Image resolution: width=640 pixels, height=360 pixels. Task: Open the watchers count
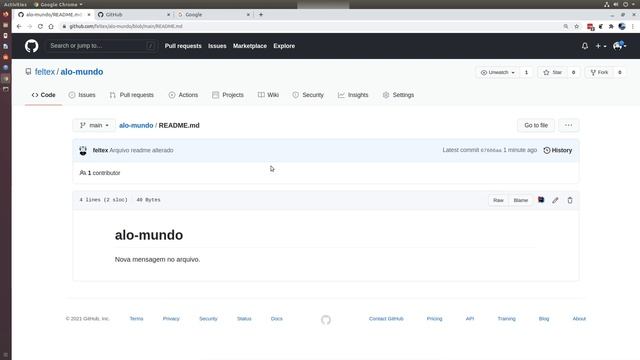coord(526,72)
